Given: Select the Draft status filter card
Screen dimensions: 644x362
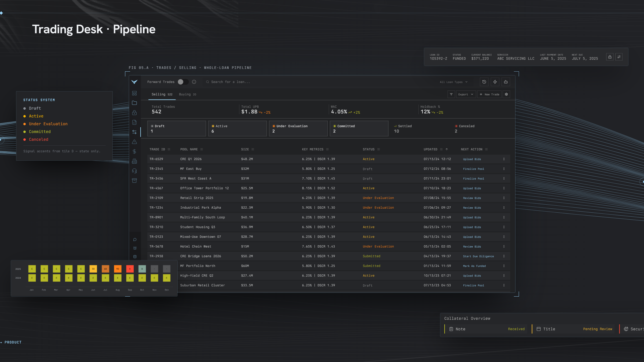Looking at the screenshot, I should (x=177, y=128).
